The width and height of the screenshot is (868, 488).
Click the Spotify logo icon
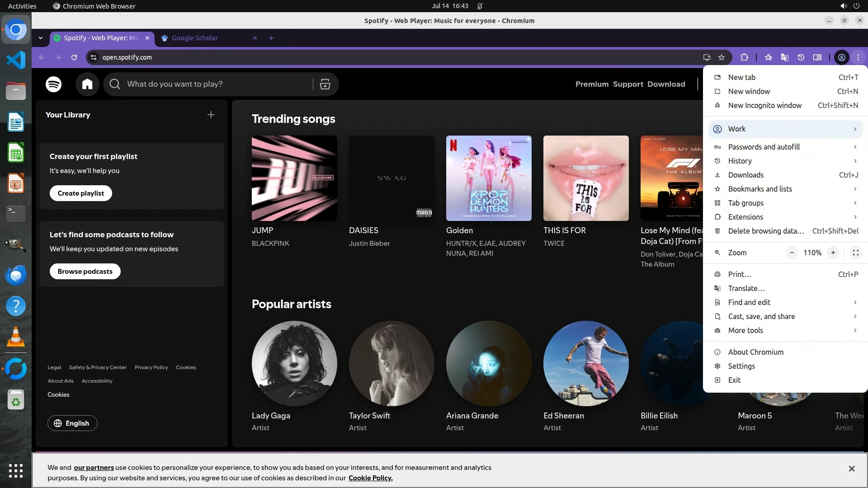(53, 84)
